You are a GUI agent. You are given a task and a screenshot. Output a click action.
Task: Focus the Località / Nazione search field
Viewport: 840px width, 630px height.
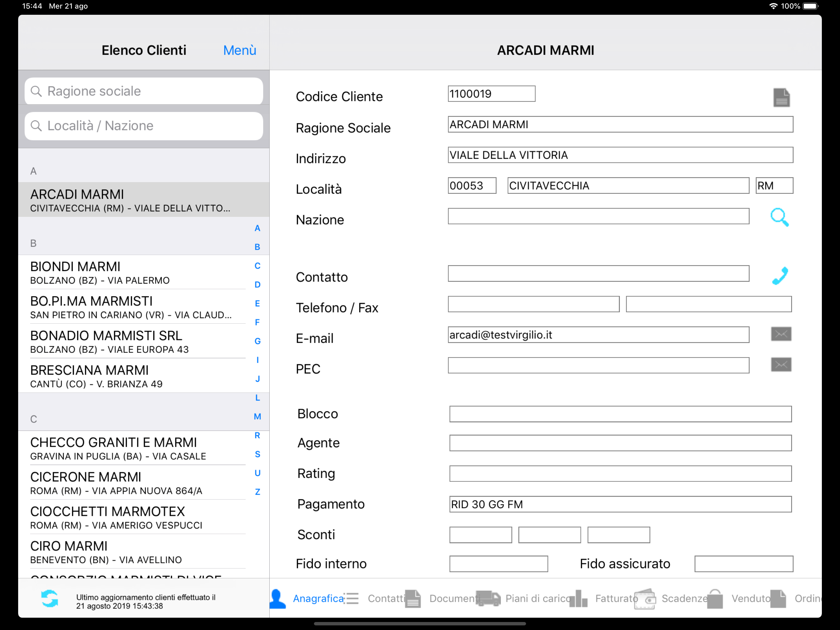click(x=144, y=126)
